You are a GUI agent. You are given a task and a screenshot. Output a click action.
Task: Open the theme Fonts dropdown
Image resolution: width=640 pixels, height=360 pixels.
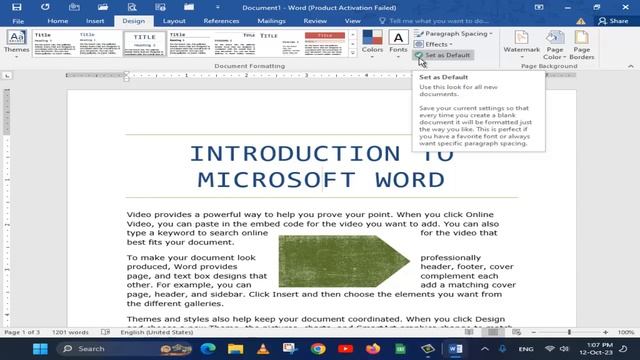click(x=398, y=44)
